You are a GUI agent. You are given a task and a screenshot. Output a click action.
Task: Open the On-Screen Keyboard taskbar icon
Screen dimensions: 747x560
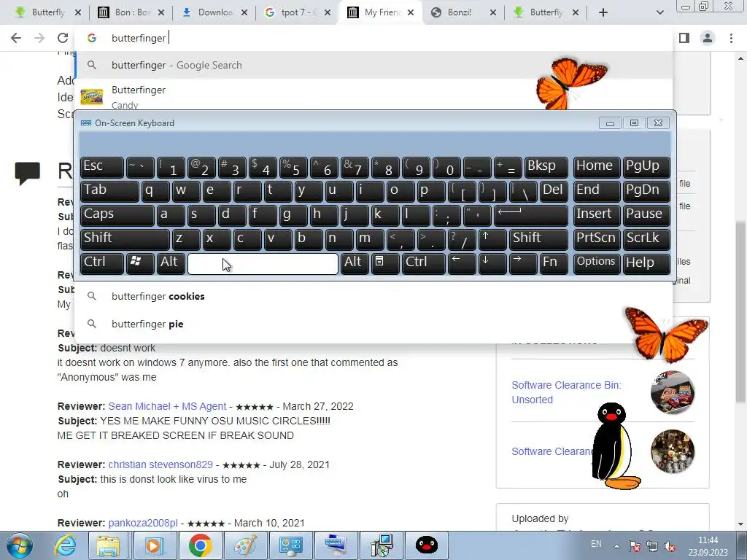336,545
